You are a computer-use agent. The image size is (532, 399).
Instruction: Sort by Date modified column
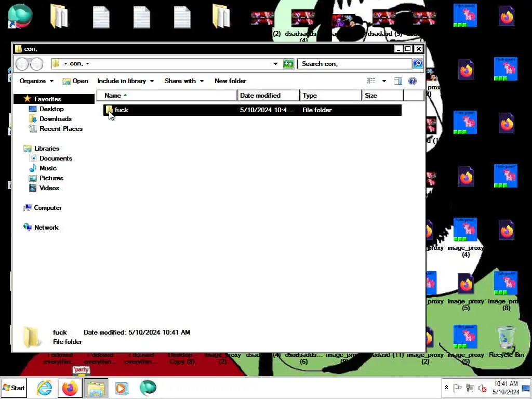click(268, 96)
